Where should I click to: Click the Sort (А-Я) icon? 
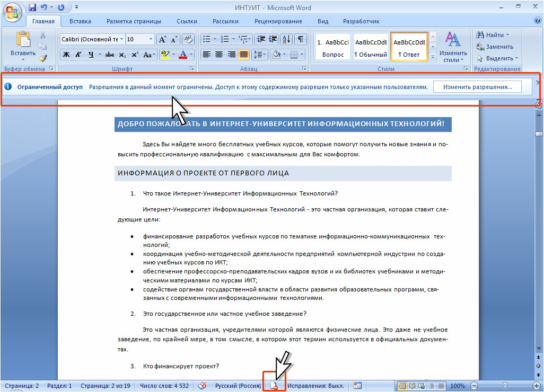pyautogui.click(x=286, y=39)
